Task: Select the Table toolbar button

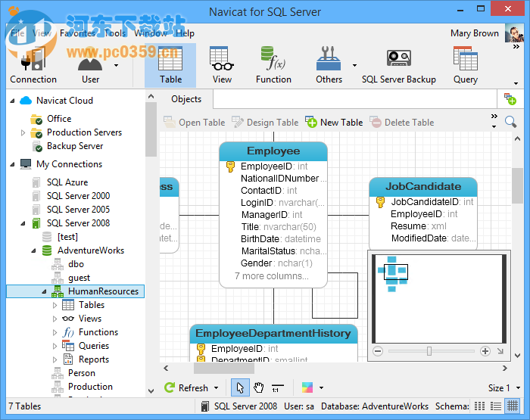Action: pos(170,66)
